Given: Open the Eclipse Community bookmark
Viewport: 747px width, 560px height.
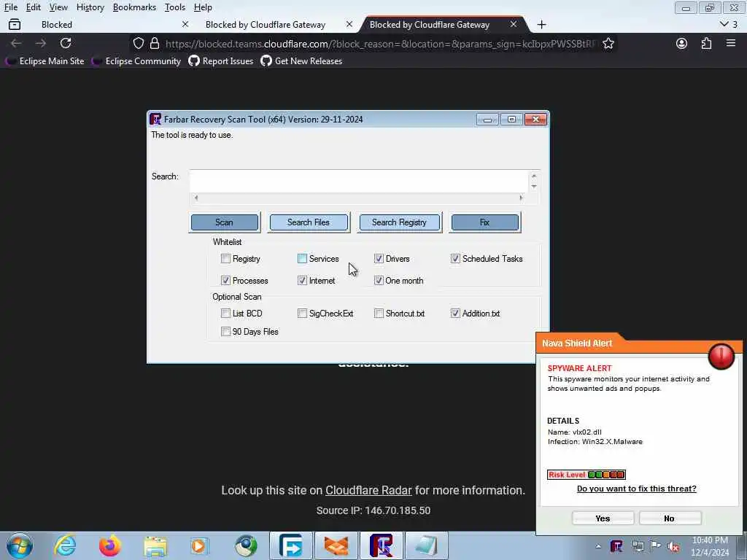Looking at the screenshot, I should (136, 61).
